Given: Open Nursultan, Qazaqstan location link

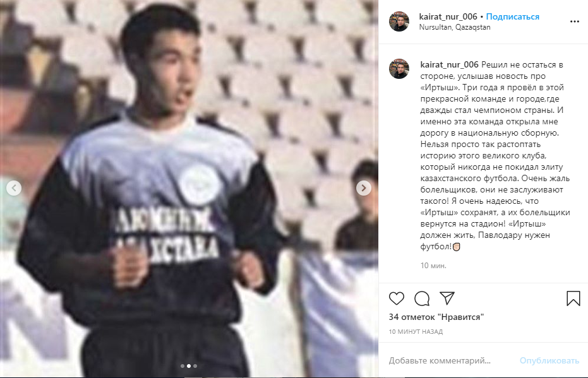Looking at the screenshot, I should (x=455, y=27).
